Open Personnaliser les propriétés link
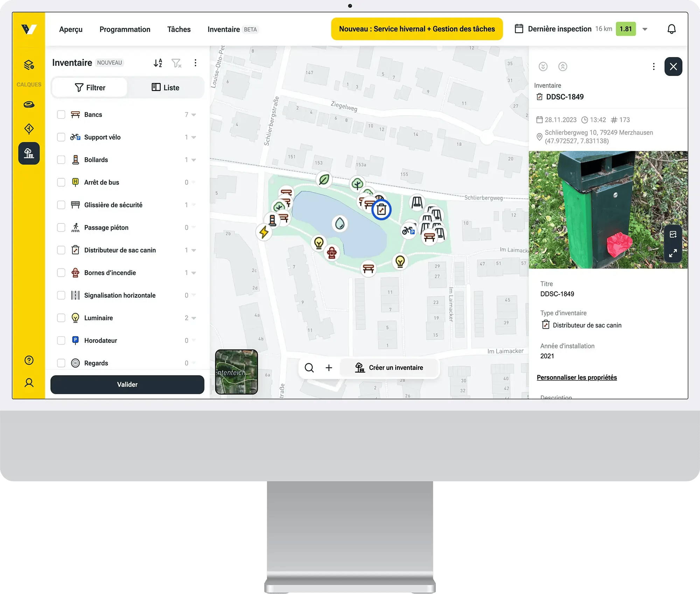 click(x=577, y=378)
